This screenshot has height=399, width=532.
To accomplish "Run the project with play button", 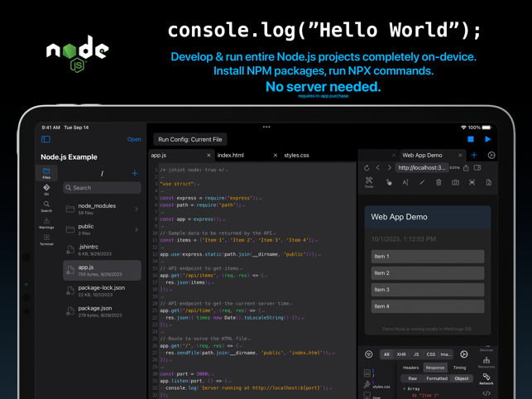I will pyautogui.click(x=487, y=139).
